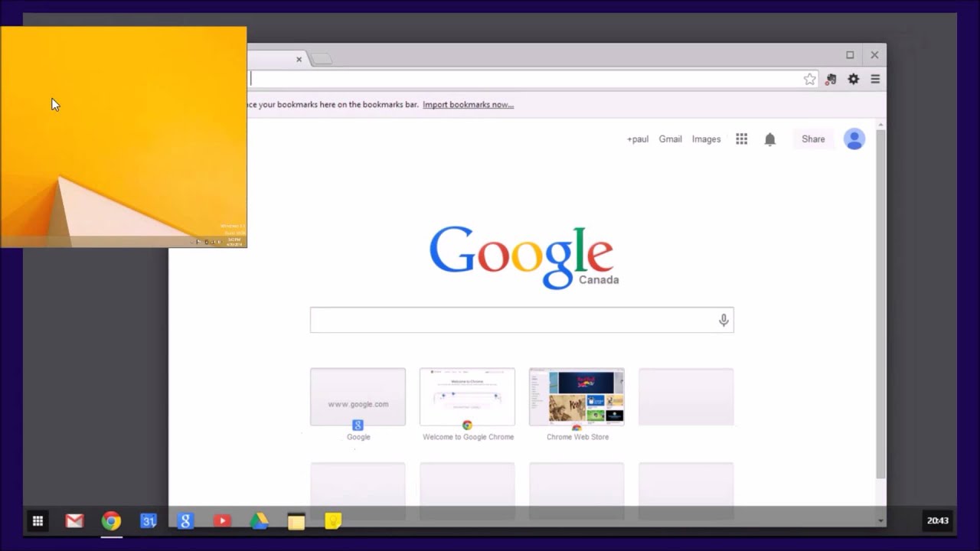Open a new tab with the tab button
980x551 pixels.
[322, 59]
